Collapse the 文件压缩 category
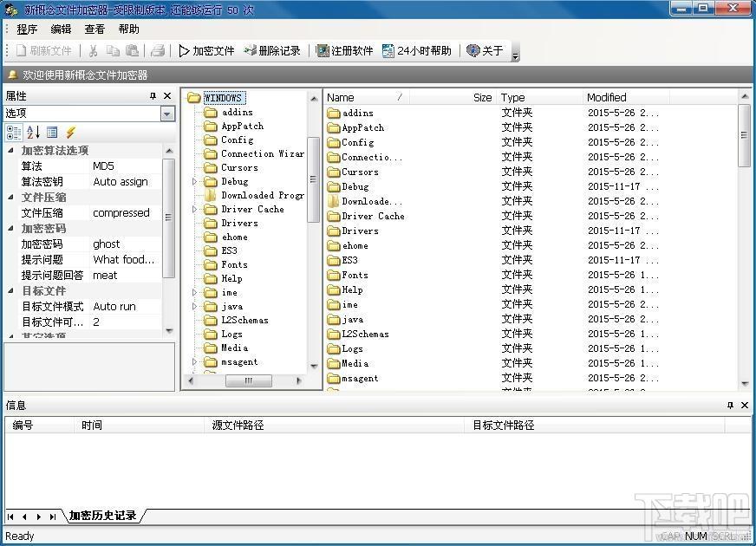This screenshot has height=546, width=756. (10, 197)
